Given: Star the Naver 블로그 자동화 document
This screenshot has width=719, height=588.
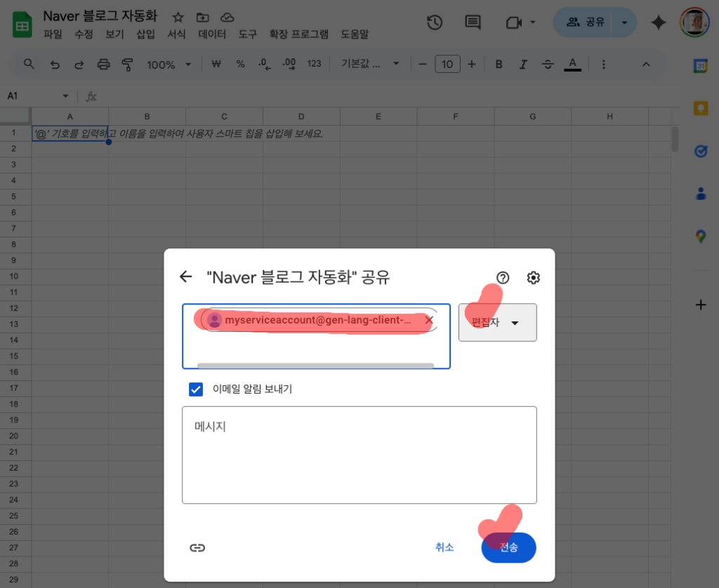Looking at the screenshot, I should click(x=178, y=17).
